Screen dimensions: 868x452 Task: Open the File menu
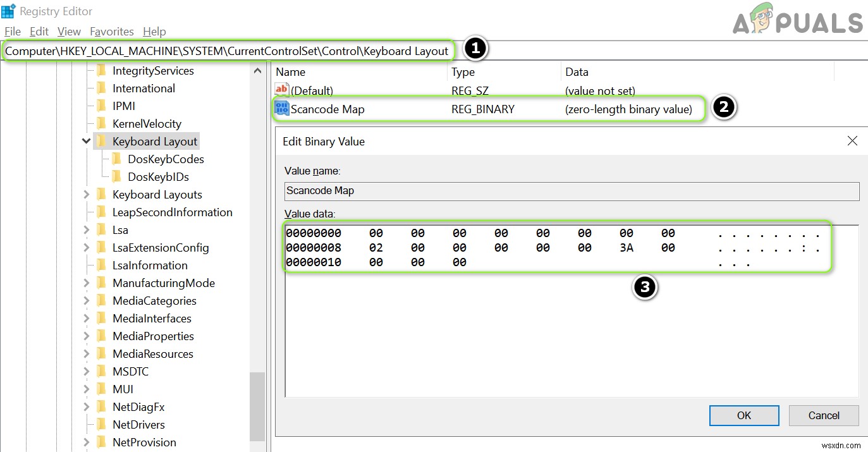pos(13,32)
